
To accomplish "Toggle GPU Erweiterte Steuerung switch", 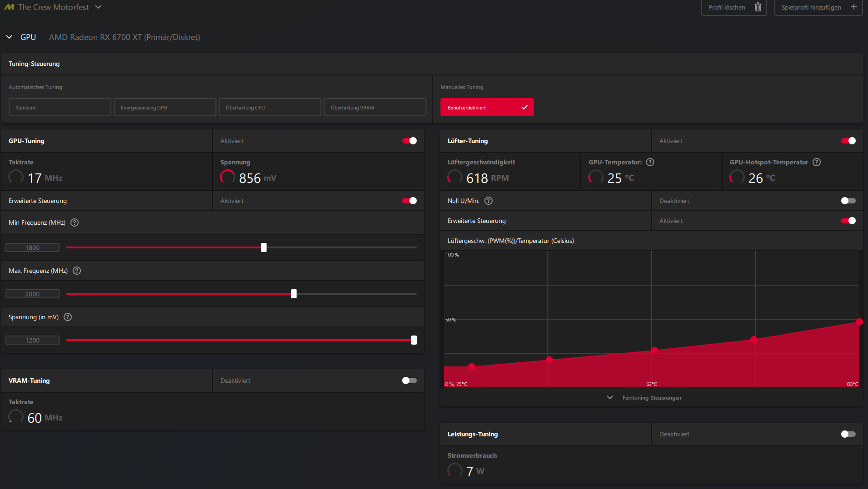I will tap(409, 201).
